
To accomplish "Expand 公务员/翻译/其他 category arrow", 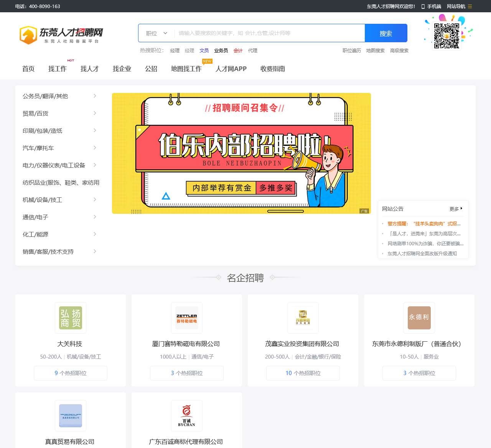I will (x=95, y=96).
